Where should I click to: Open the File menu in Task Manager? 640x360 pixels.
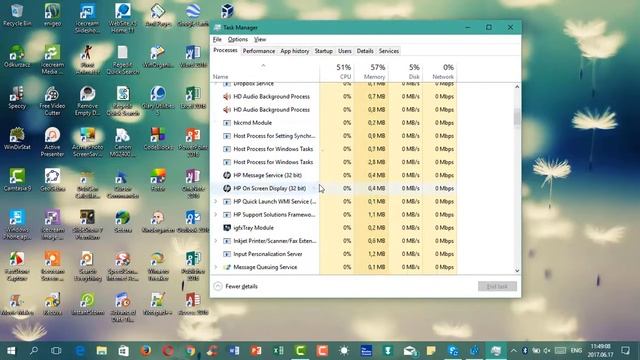[217, 40]
